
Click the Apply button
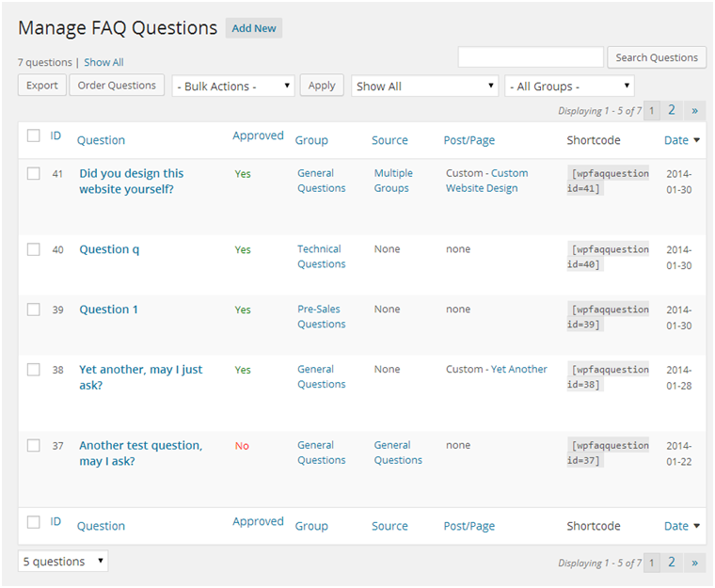[322, 86]
